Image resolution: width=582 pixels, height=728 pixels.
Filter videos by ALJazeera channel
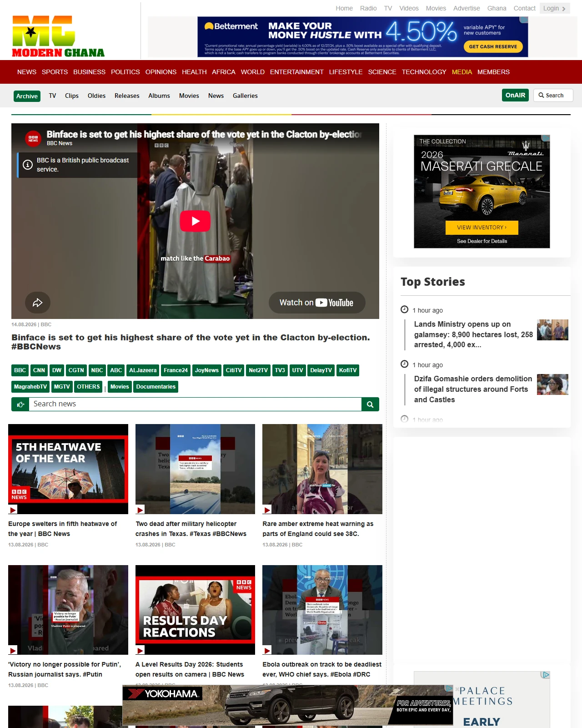click(x=143, y=370)
